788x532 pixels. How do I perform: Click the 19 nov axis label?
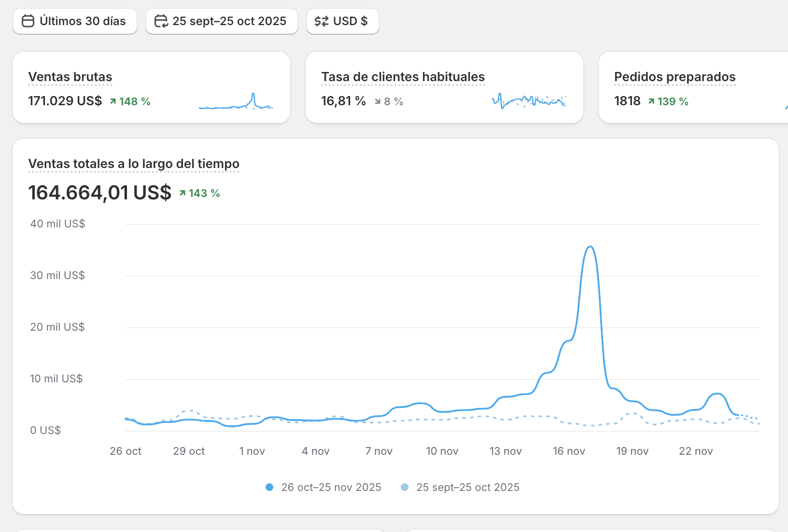point(632,451)
